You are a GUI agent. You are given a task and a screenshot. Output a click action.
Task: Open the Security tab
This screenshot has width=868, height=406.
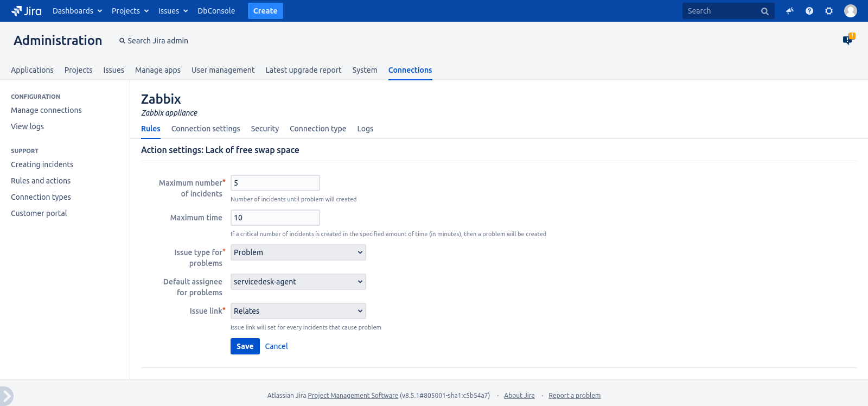coord(265,129)
